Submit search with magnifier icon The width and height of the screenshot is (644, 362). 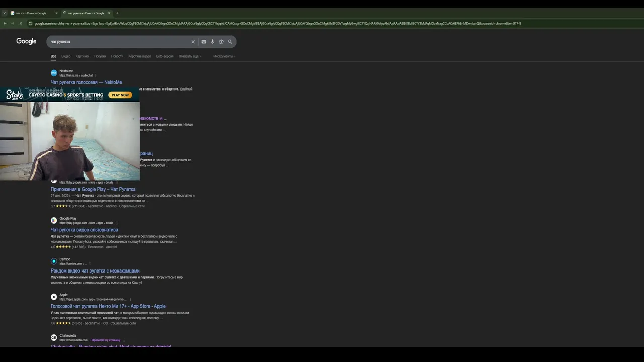tap(230, 42)
